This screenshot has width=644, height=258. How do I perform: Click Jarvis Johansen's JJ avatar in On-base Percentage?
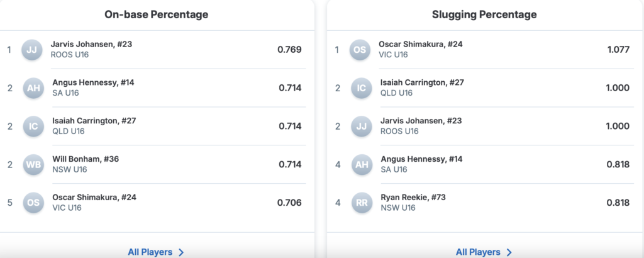tap(32, 50)
